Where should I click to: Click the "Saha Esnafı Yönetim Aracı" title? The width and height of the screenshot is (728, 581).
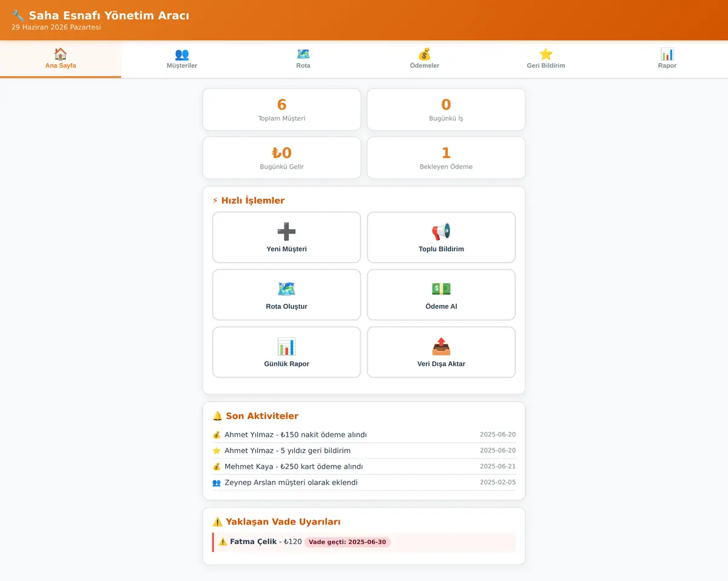109,16
